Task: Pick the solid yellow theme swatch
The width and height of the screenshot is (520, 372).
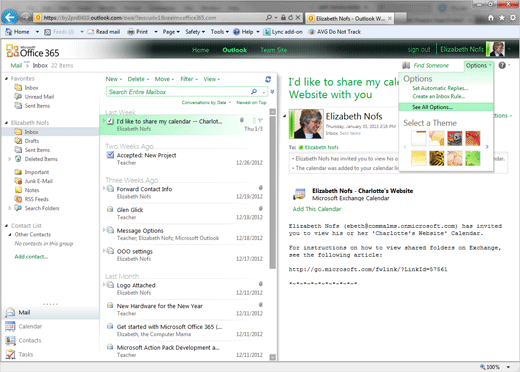Action: click(419, 158)
